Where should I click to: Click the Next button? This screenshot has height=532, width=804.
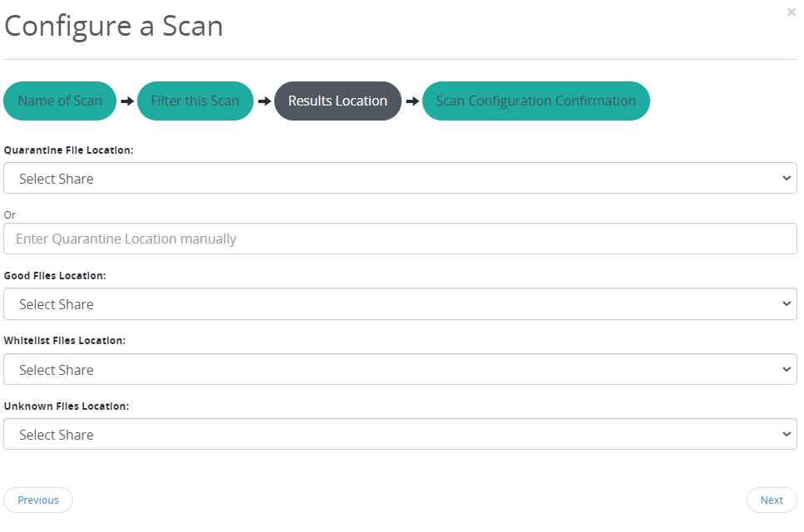[x=772, y=500]
